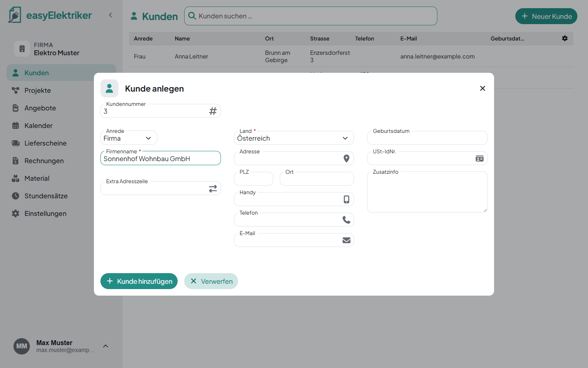Open Material in the sidebar
588x368 pixels.
click(61, 178)
